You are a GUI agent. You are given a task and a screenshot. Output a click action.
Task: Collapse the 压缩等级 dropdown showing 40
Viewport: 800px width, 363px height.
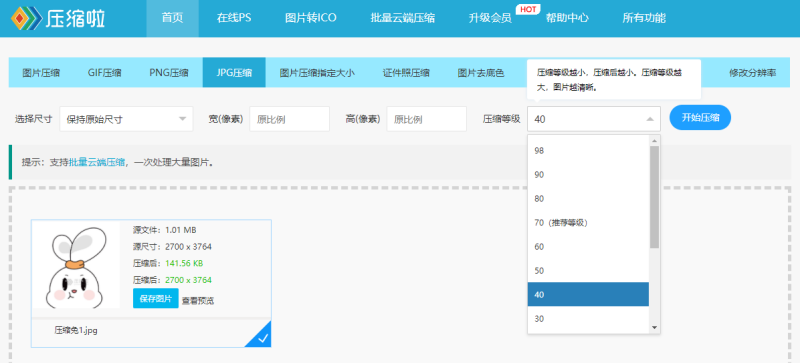click(x=594, y=119)
